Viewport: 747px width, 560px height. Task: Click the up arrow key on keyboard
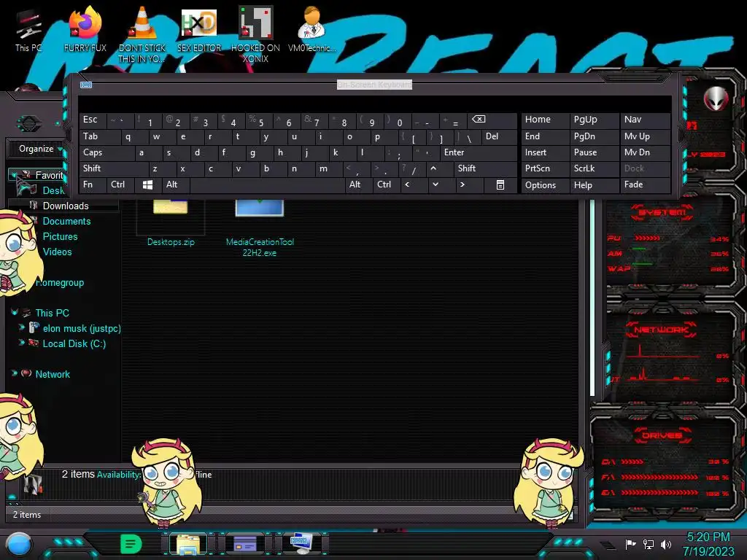(433, 168)
